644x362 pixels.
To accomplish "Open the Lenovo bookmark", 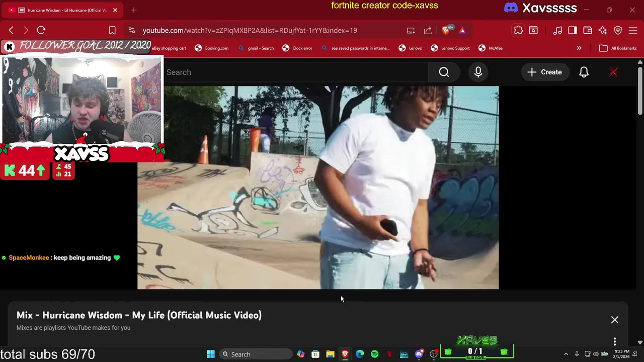I will (x=411, y=48).
